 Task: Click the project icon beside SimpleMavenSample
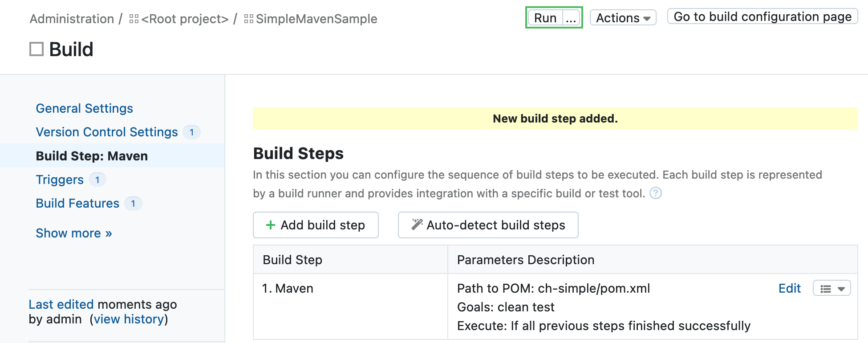click(x=249, y=18)
